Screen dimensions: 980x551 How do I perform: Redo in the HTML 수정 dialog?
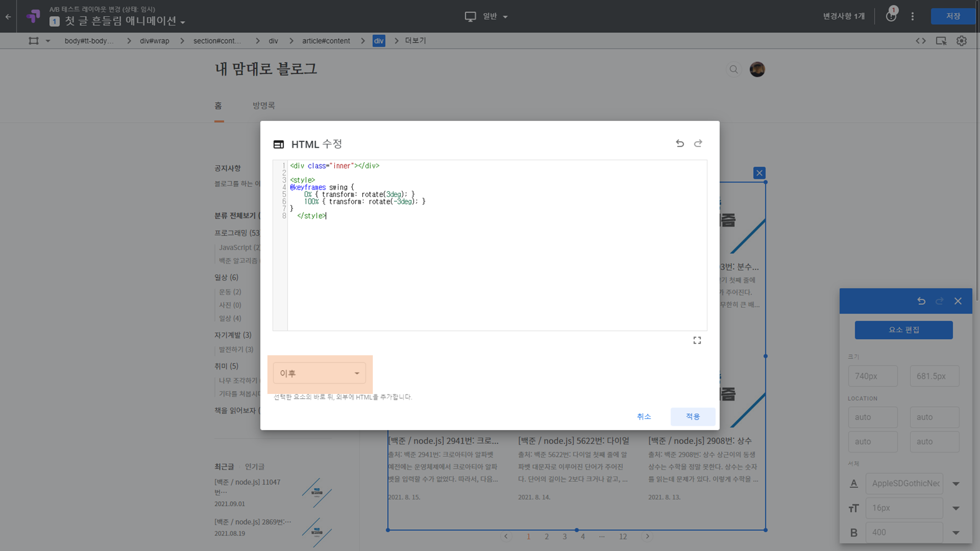pos(698,143)
